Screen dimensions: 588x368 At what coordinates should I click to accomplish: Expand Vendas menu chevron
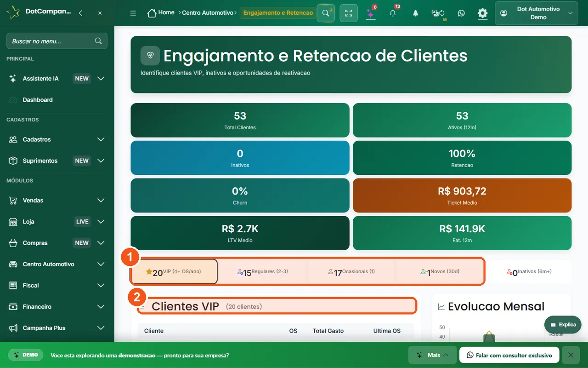[x=101, y=200]
